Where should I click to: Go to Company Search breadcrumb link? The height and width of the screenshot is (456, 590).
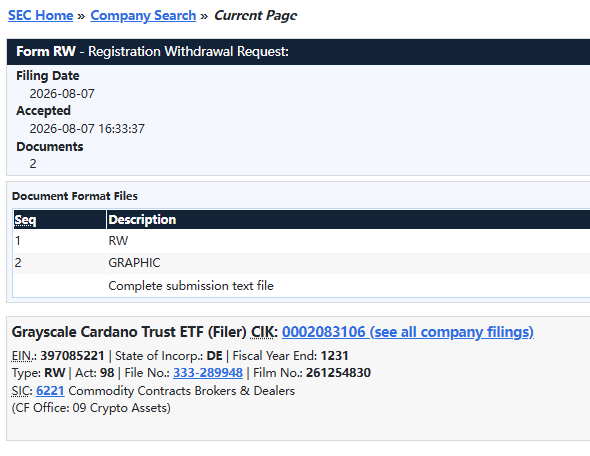pyautogui.click(x=143, y=15)
